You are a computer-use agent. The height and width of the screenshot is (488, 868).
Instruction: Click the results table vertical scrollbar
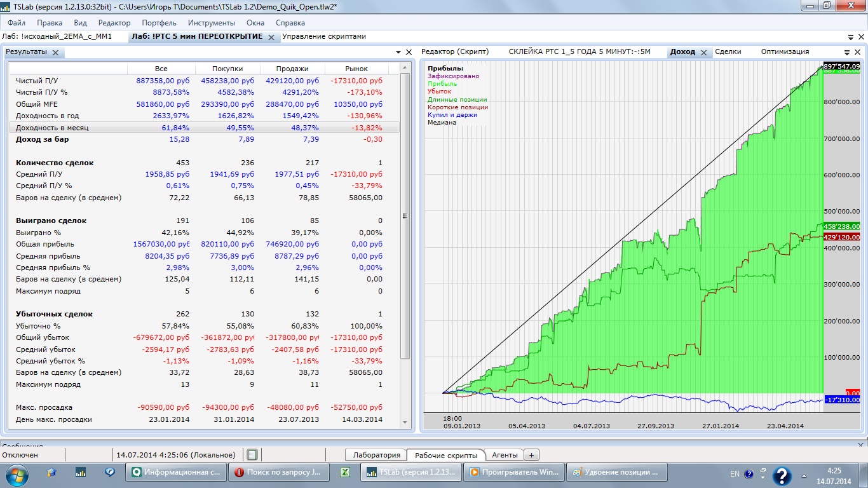point(405,216)
